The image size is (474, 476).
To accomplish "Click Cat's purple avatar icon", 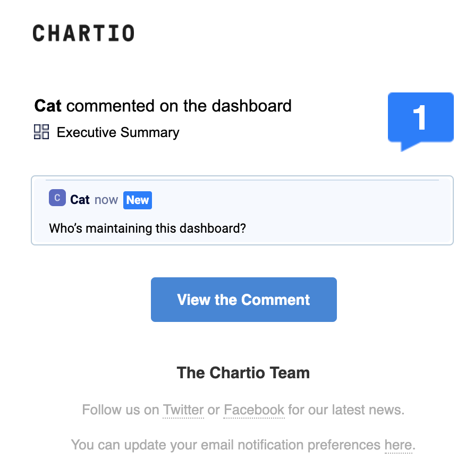I will pos(57,198).
